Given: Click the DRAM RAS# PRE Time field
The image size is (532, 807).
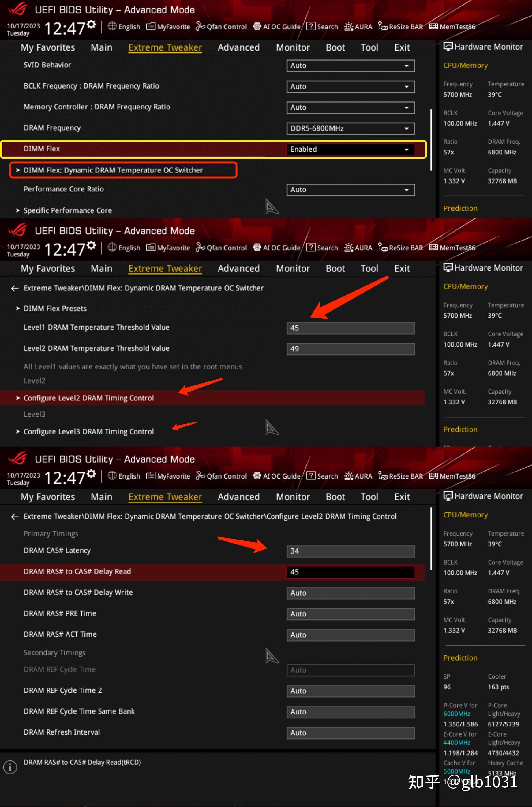Looking at the screenshot, I should coord(350,614).
